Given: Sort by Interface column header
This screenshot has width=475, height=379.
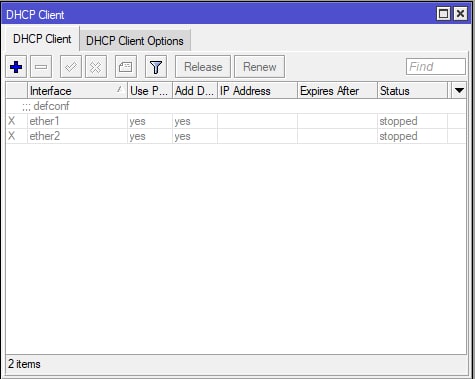Looking at the screenshot, I should (77, 91).
